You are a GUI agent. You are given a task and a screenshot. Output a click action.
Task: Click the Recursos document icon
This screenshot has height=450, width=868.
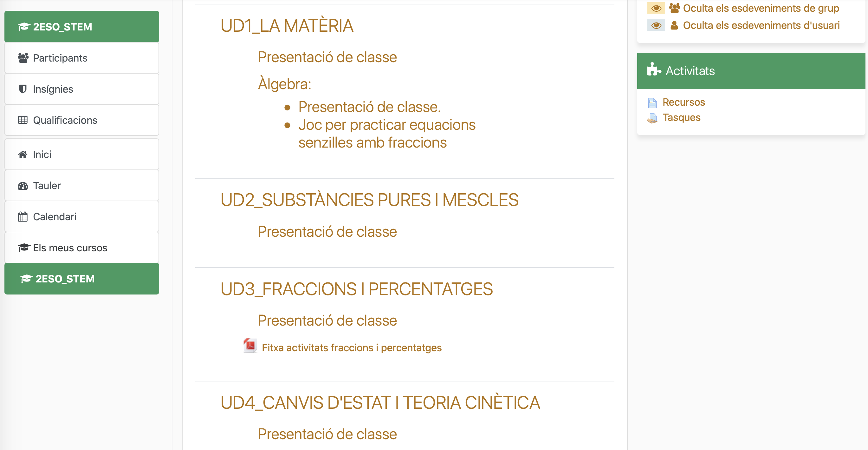(652, 103)
